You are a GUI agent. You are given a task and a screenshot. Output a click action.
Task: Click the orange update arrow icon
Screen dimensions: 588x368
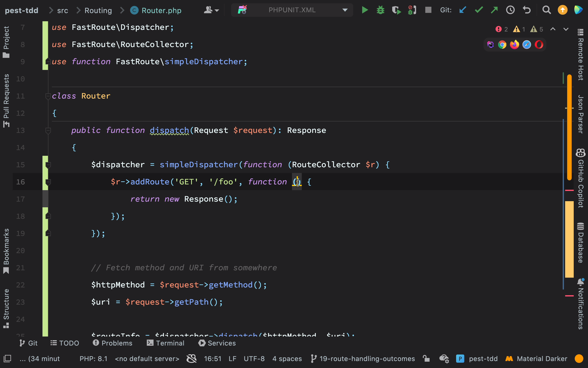point(562,10)
